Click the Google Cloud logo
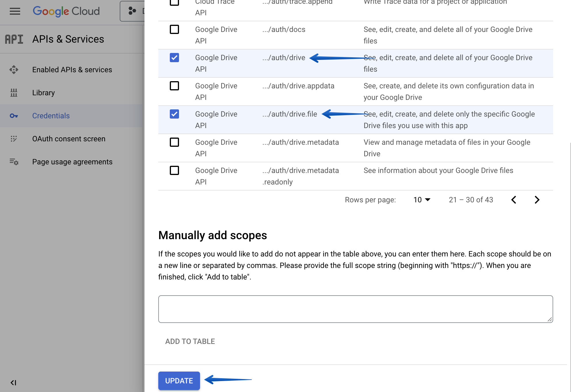571x392 pixels. coord(66,11)
